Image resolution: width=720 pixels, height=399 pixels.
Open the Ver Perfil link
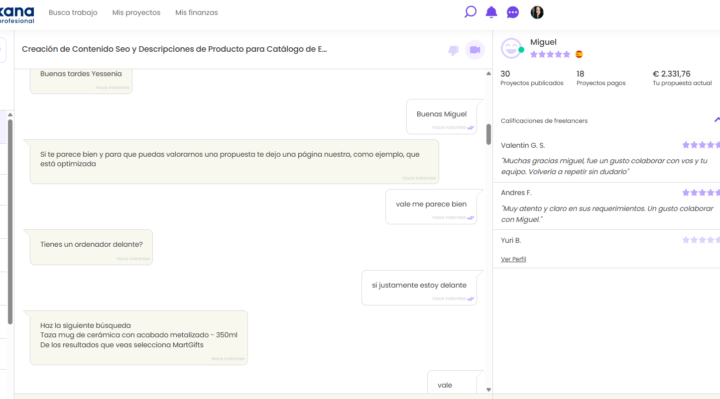click(x=513, y=259)
